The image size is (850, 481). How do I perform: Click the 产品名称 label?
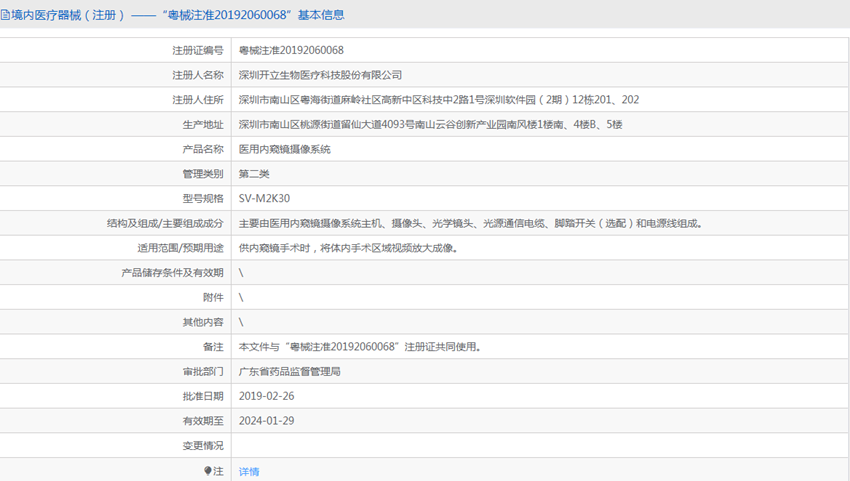tap(203, 149)
